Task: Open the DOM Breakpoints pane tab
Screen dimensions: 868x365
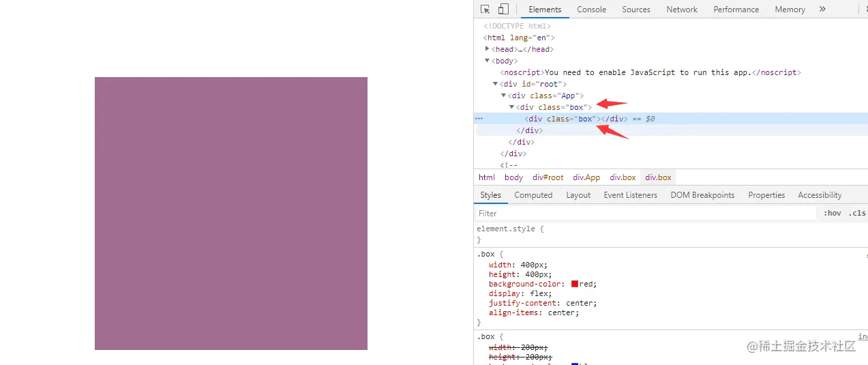Action: click(702, 195)
